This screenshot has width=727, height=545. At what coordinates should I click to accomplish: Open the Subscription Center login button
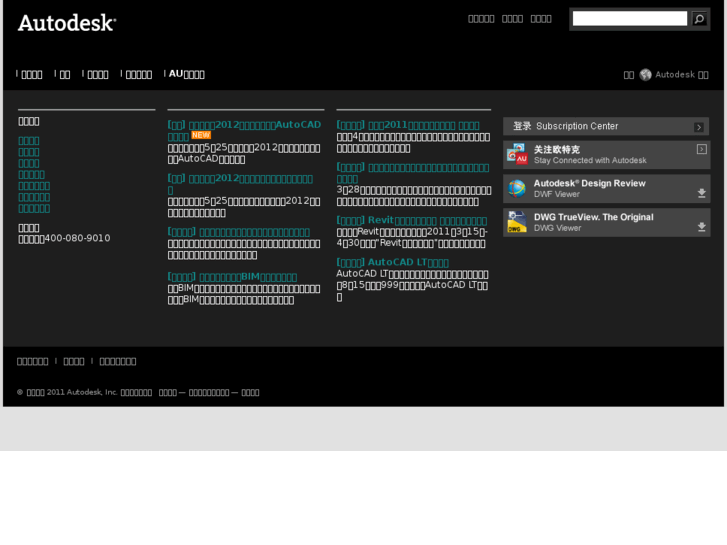click(x=606, y=126)
